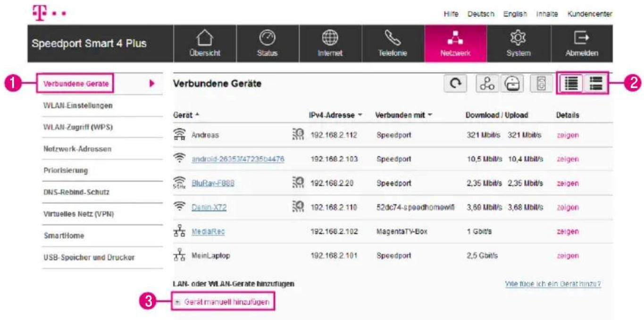Open WLAN-Einstellungen in sidebar
The height and width of the screenshot is (320, 644).
102,106
